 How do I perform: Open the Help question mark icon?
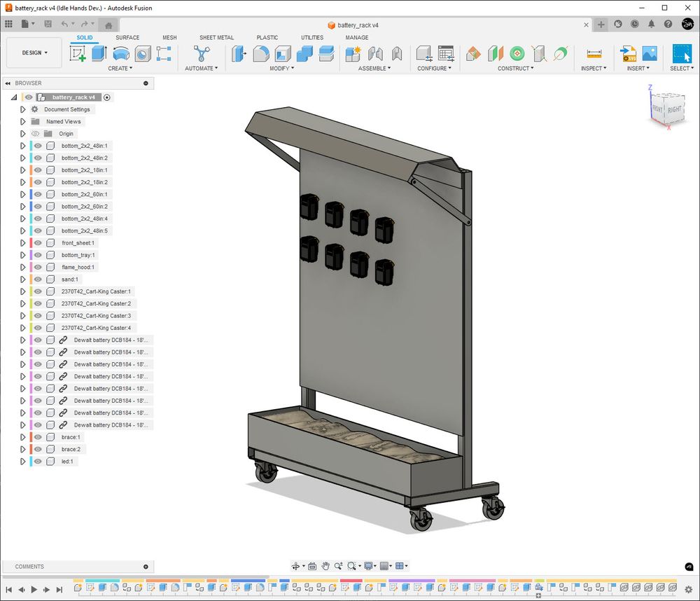(668, 24)
